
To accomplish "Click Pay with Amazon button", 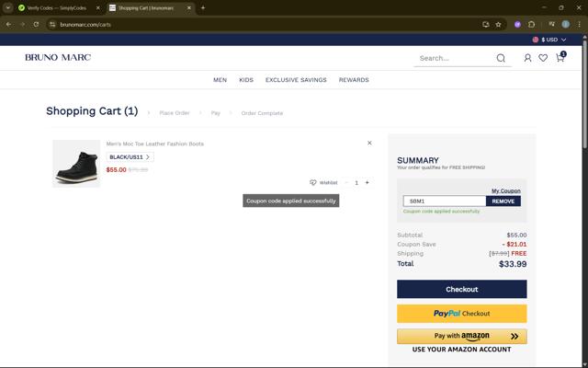I will tap(461, 336).
